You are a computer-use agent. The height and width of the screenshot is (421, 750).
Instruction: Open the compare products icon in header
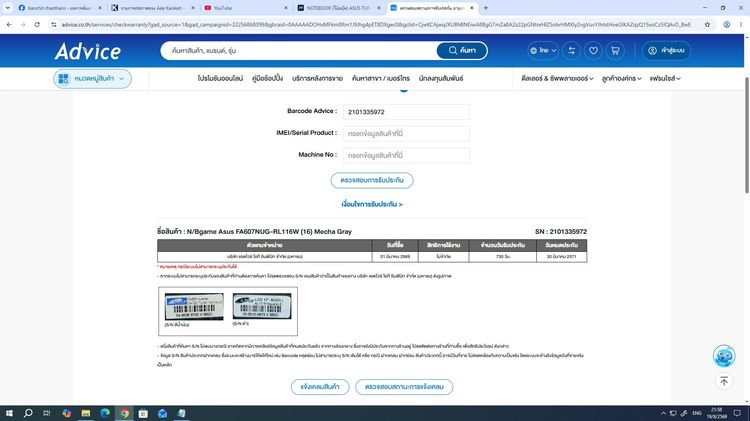pyautogui.click(x=571, y=50)
